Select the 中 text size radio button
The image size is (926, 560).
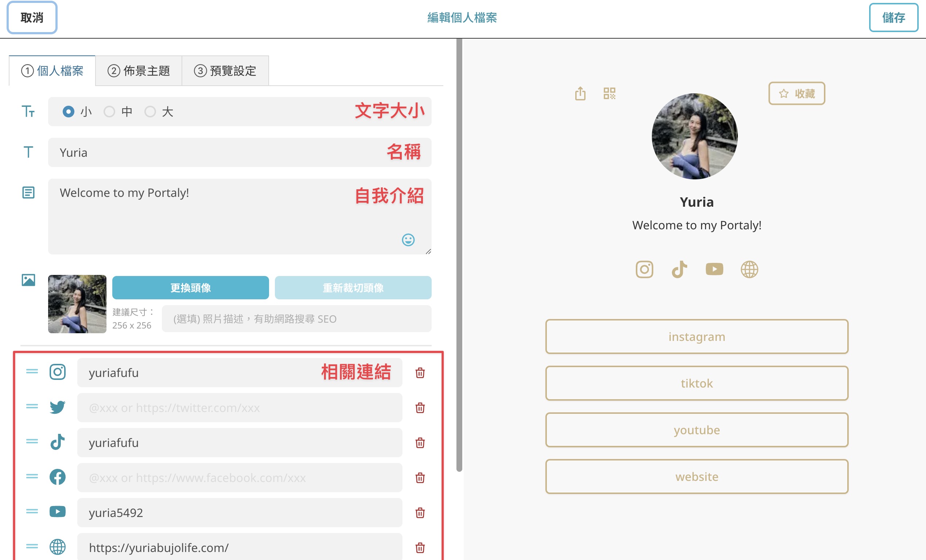click(x=109, y=112)
